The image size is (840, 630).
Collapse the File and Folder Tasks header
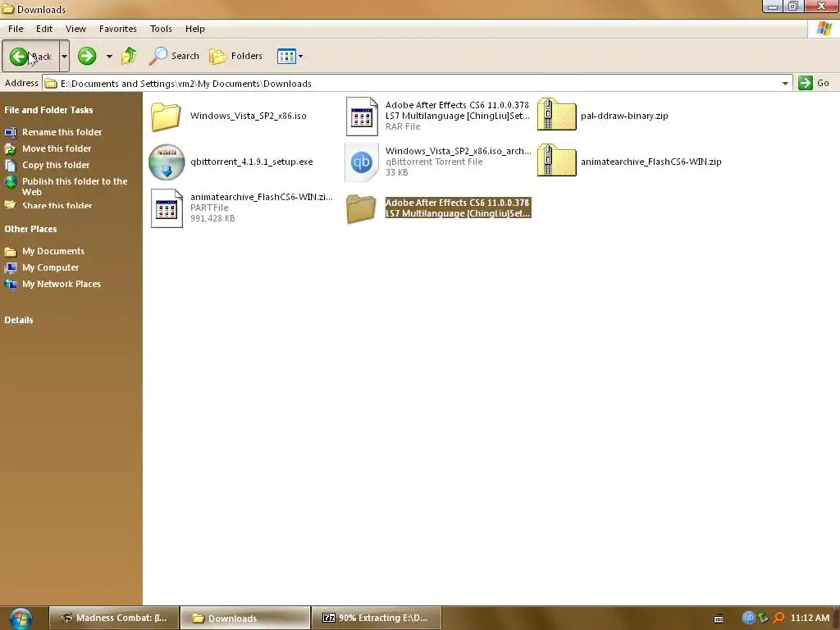48,110
